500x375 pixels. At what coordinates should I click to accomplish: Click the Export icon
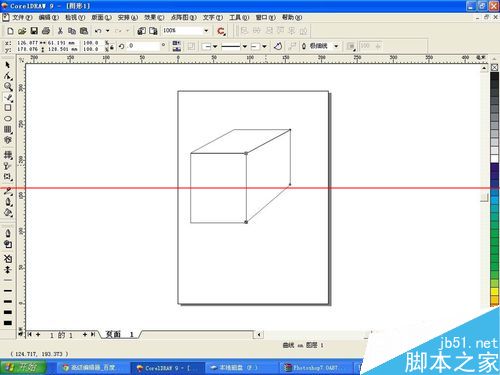[x=153, y=31]
